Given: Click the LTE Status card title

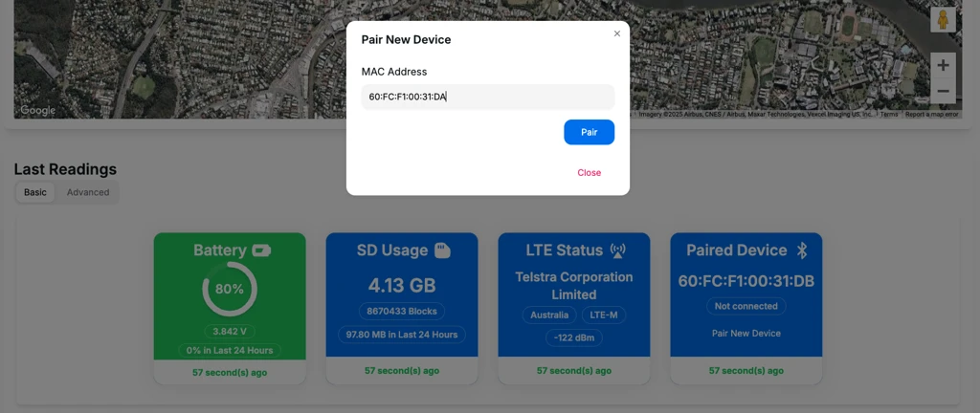Looking at the screenshot, I should click(x=565, y=250).
